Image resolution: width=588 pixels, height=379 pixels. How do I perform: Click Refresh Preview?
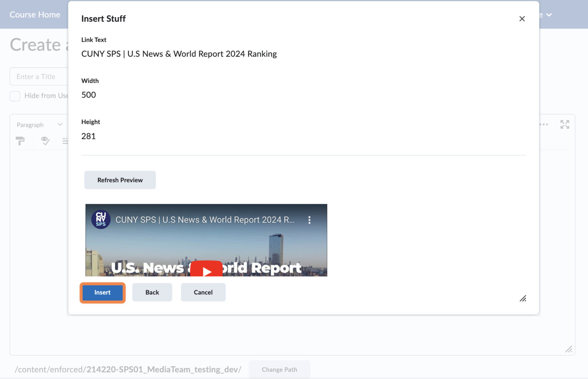coord(120,180)
